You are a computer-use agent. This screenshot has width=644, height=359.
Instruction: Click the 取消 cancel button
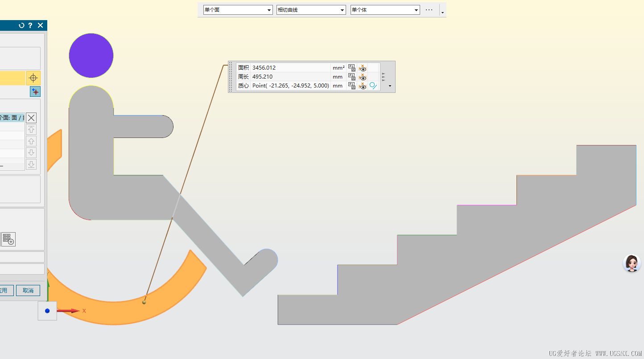tap(28, 290)
